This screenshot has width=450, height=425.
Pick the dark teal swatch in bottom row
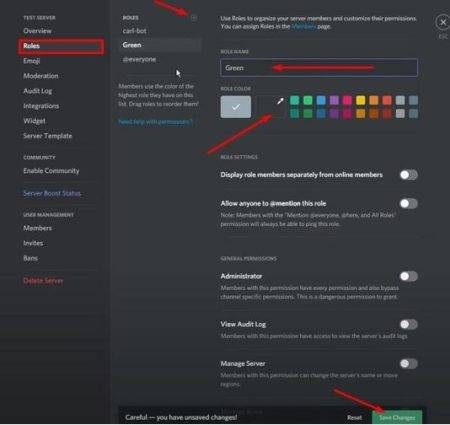tap(294, 114)
